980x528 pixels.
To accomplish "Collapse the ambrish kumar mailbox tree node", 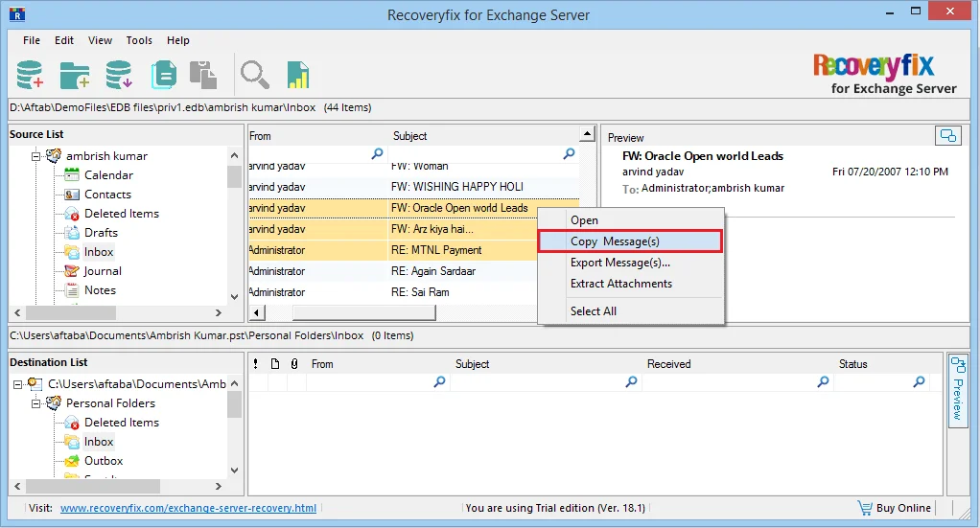I will [36, 156].
